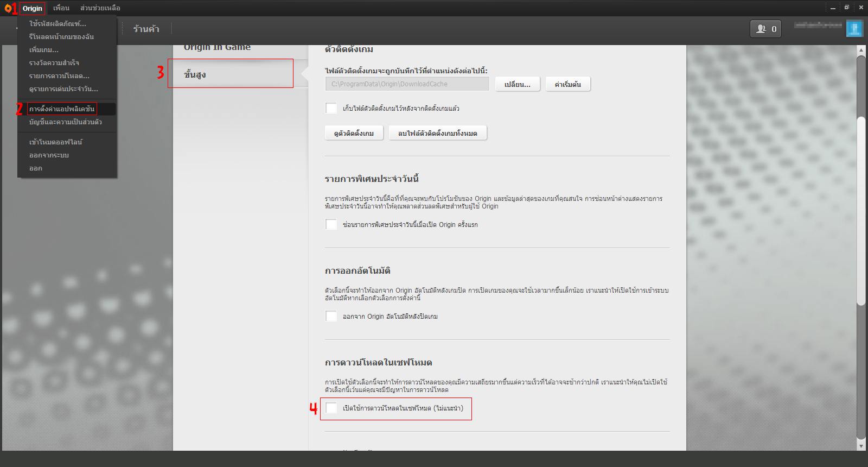This screenshot has height=467, width=868.
Task: Enable เปิดใช้การดาวน์โหลดในเซฟโหมด checkbox
Action: pyautogui.click(x=331, y=408)
